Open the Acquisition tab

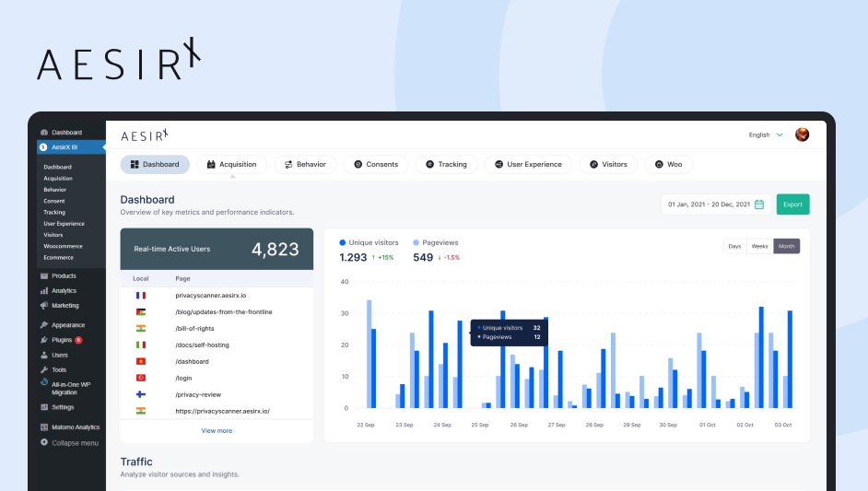[x=232, y=164]
